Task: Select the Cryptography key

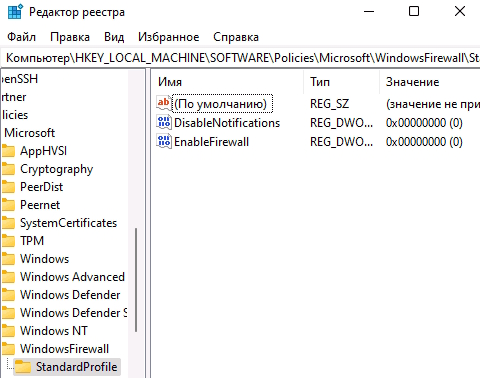Action: (x=56, y=169)
